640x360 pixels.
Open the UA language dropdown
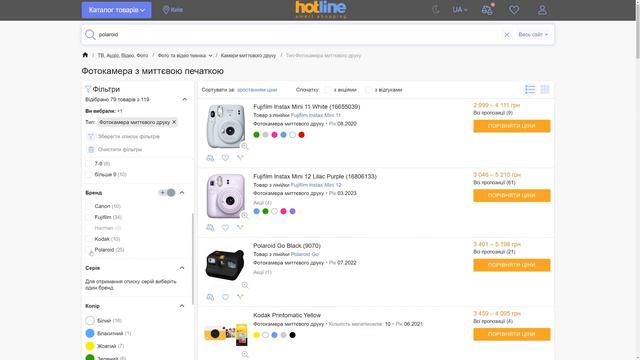click(x=460, y=10)
